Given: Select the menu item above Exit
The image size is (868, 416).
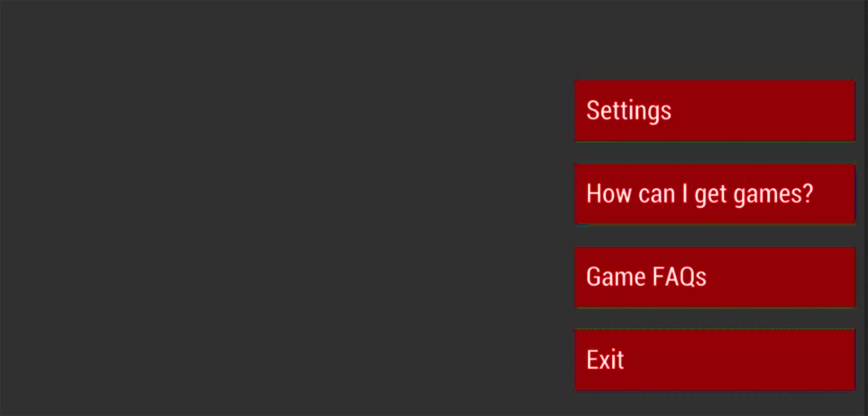Looking at the screenshot, I should pos(715,277).
